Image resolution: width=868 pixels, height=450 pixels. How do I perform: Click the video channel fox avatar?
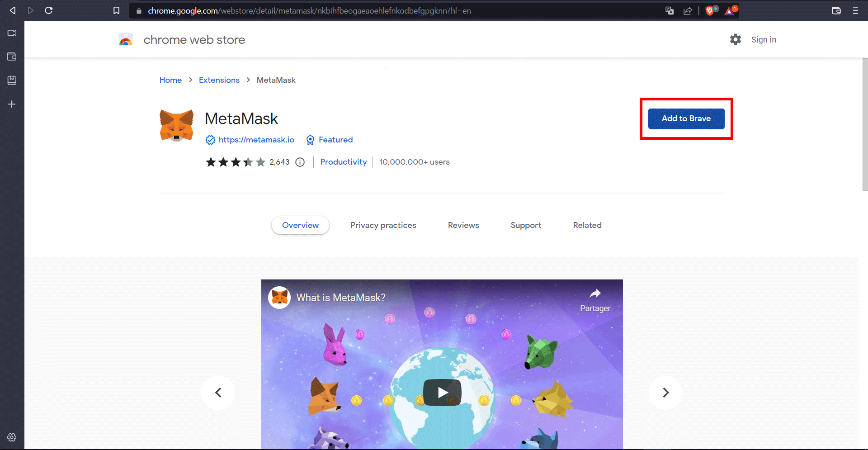pos(279,298)
